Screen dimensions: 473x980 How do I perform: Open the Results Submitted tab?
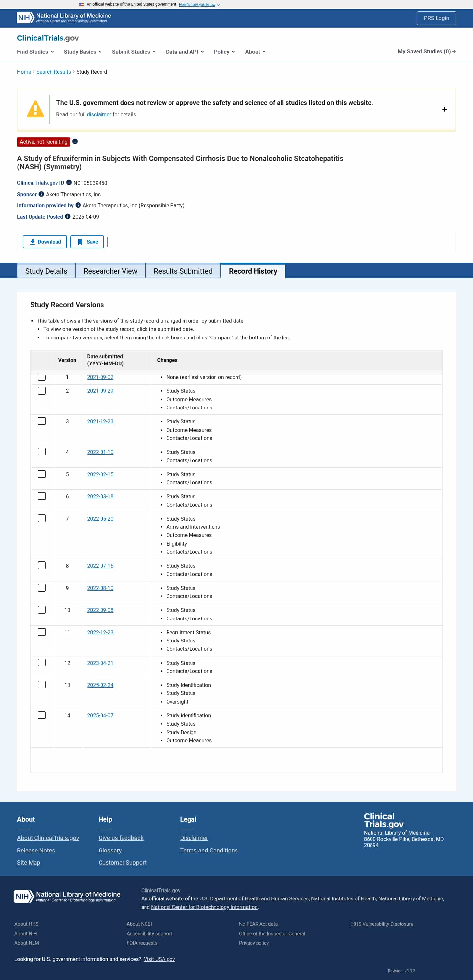pyautogui.click(x=183, y=271)
